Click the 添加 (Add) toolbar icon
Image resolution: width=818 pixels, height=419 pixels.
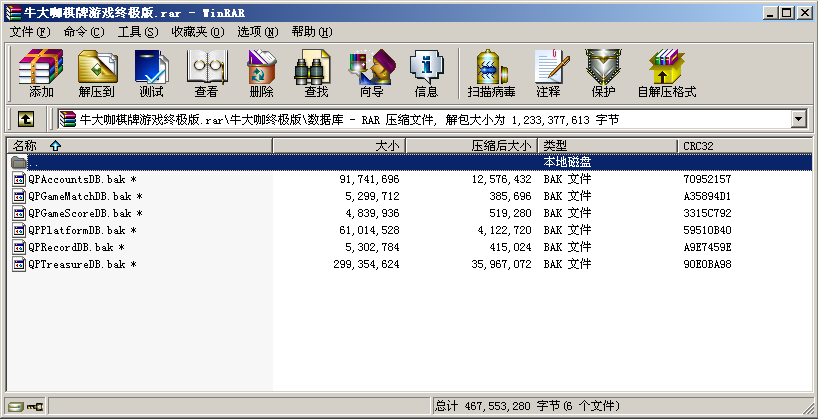[41, 74]
